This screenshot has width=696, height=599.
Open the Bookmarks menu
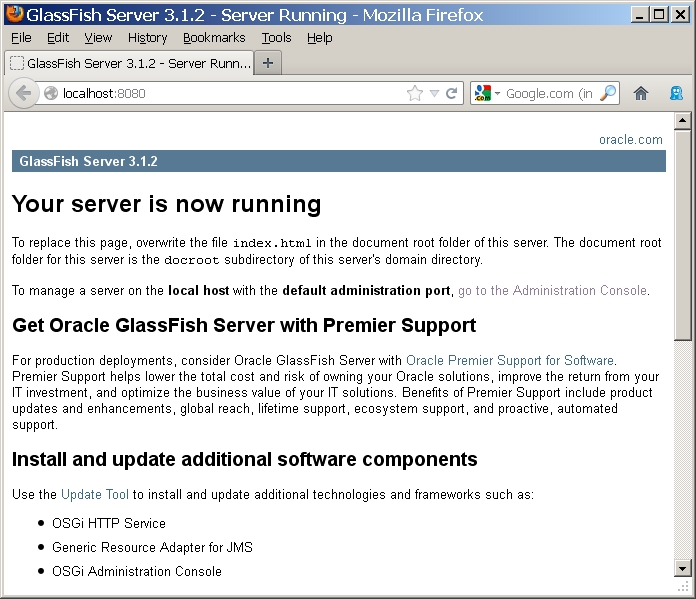(x=214, y=38)
